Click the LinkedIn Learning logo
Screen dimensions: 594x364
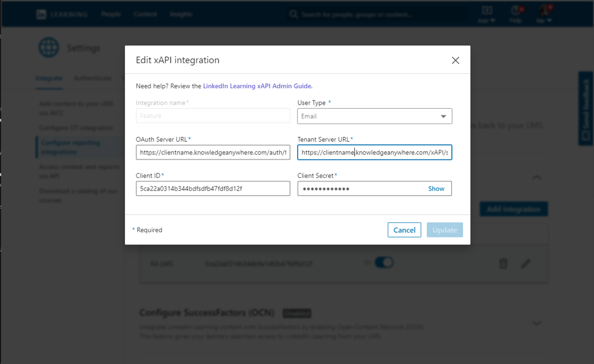click(x=54, y=14)
